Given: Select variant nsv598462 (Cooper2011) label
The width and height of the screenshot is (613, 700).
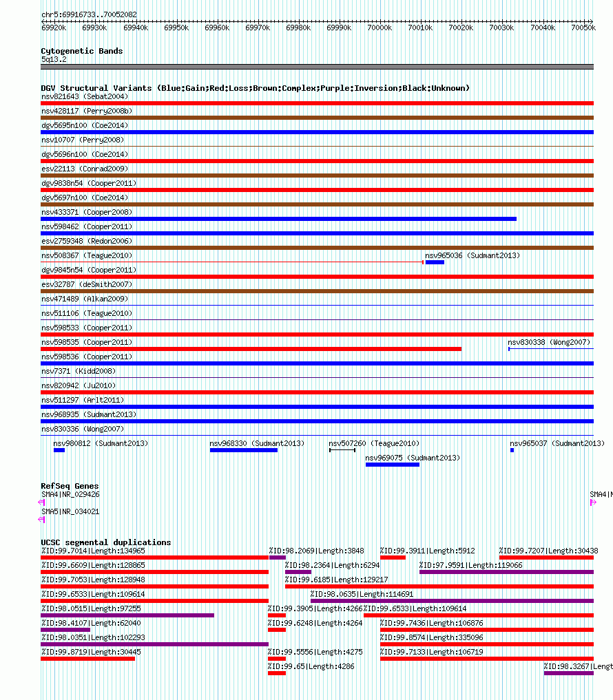Looking at the screenshot, I should (87, 226).
